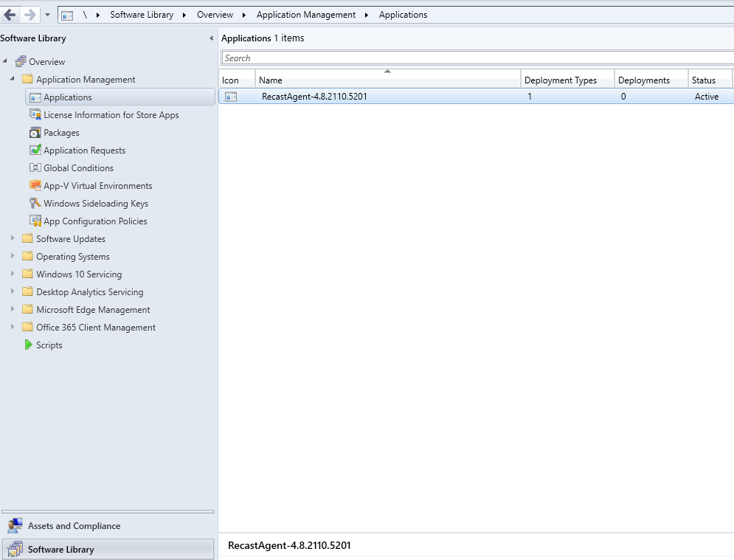Expand the arrow after Overview breadcrumb
This screenshot has height=560, width=734.
pyautogui.click(x=244, y=15)
